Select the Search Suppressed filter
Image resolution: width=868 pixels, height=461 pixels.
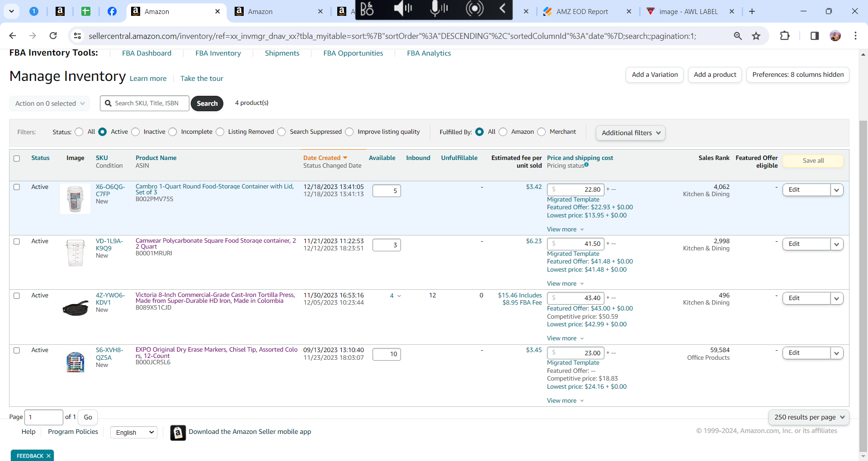282,132
